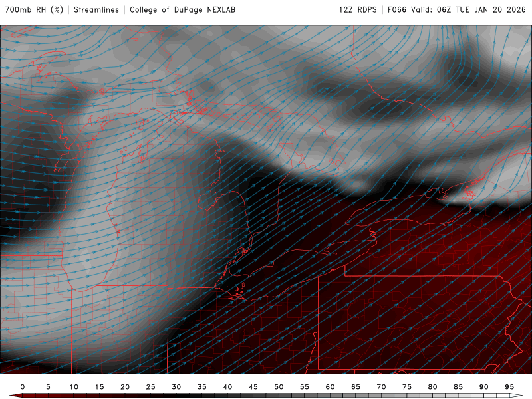This screenshot has height=399, width=532.
Task: Click the colorbar label "60"
Action: 330,387
